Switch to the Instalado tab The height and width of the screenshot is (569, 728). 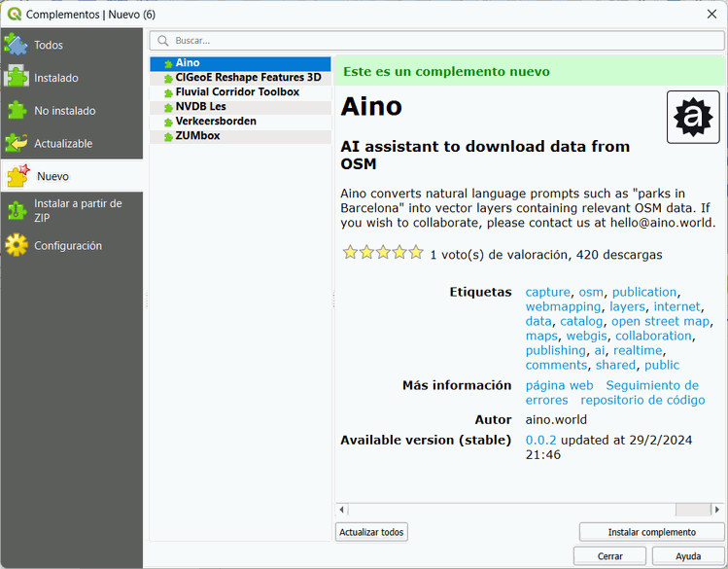72,78
